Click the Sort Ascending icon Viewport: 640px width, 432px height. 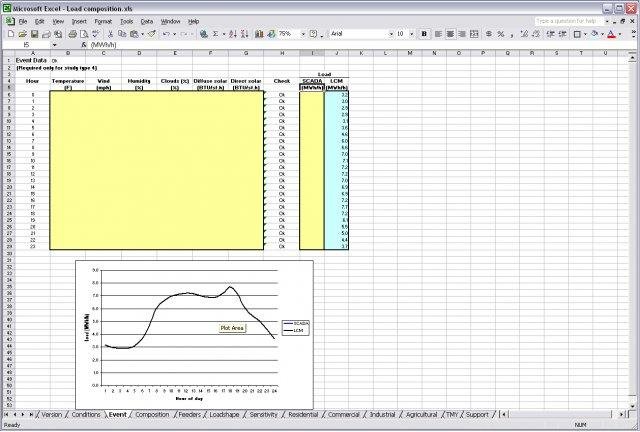pyautogui.click(x=233, y=34)
